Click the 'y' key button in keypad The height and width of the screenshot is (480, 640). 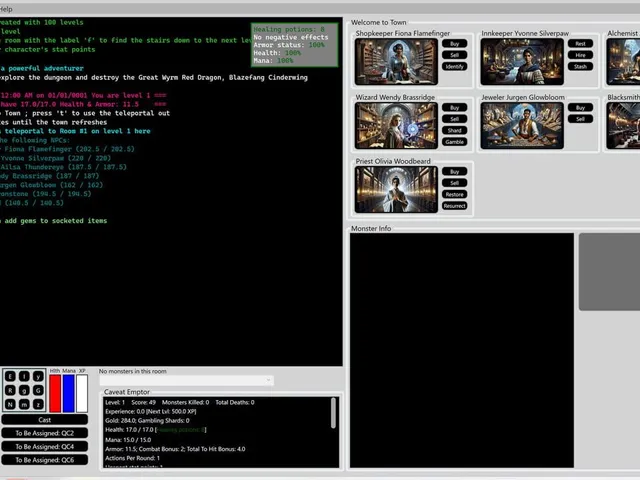pos(38,376)
